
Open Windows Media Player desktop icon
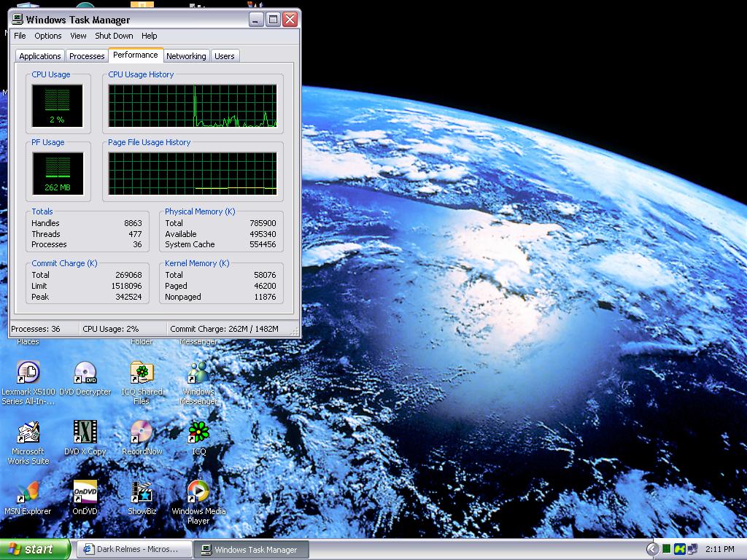tap(198, 492)
